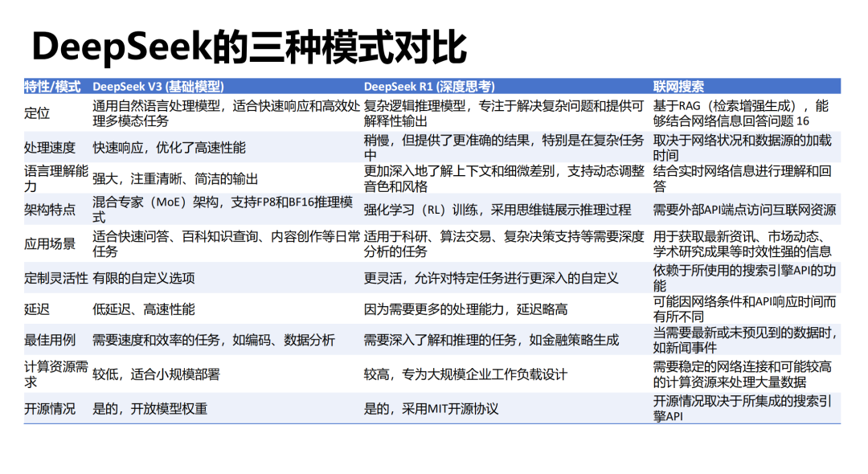Select cell '开源情况取决于所集成的搜索引擎API'
The image size is (868, 474).
point(742,409)
